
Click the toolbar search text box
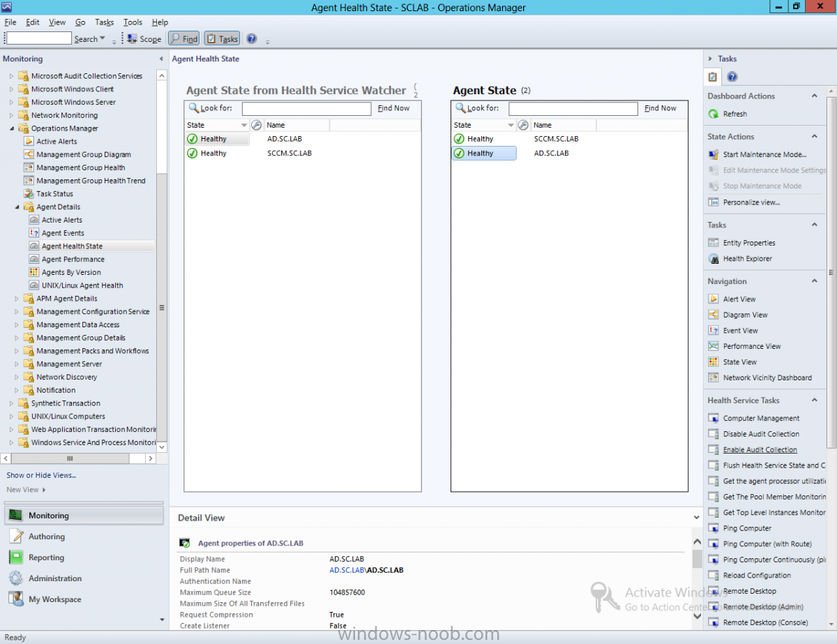coord(39,38)
